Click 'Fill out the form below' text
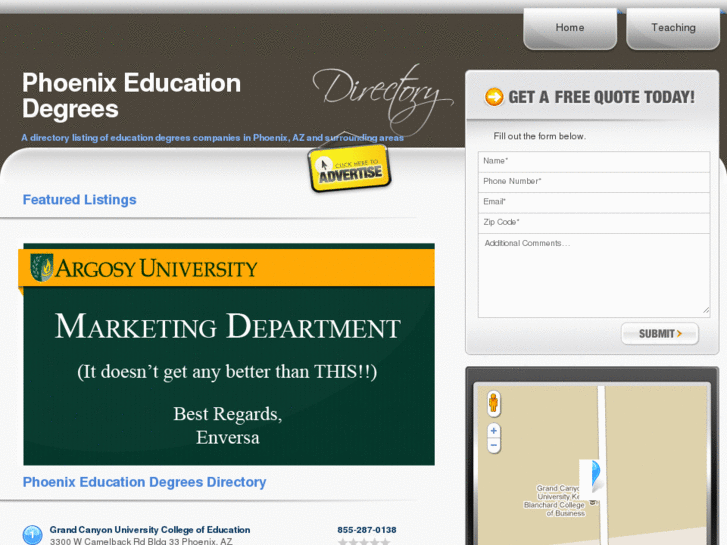Viewport: 727px width, 545px height. pyautogui.click(x=540, y=136)
